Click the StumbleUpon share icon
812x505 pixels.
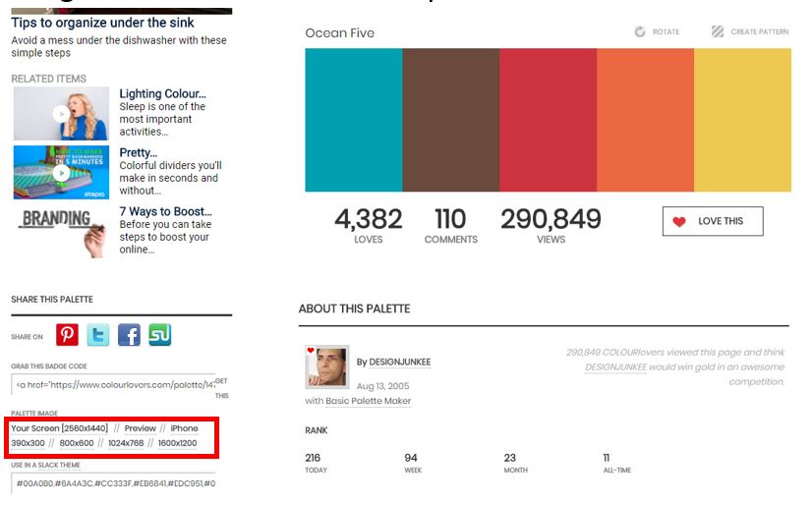click(x=160, y=335)
